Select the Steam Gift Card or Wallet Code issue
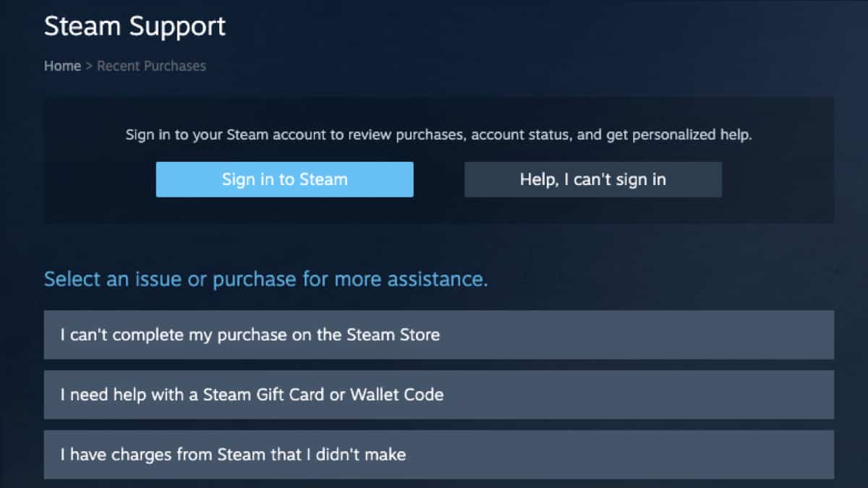 coord(438,395)
